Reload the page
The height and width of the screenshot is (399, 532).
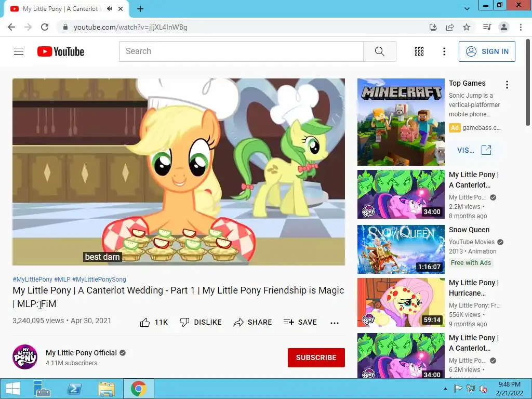tap(45, 27)
